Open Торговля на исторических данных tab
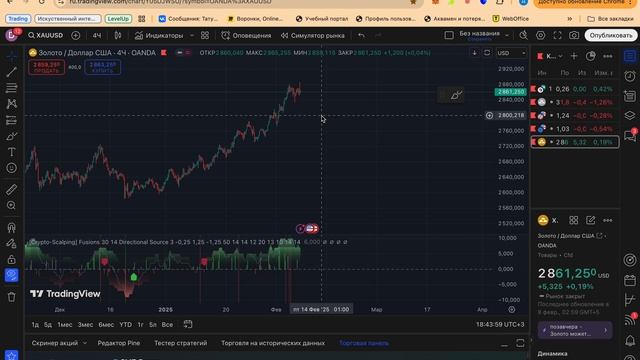 pos(273,343)
